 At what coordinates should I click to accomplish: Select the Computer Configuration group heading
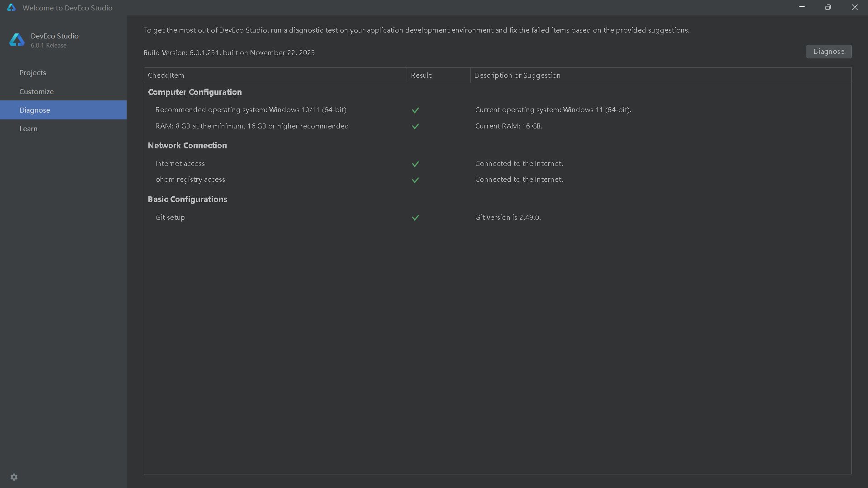(x=195, y=92)
